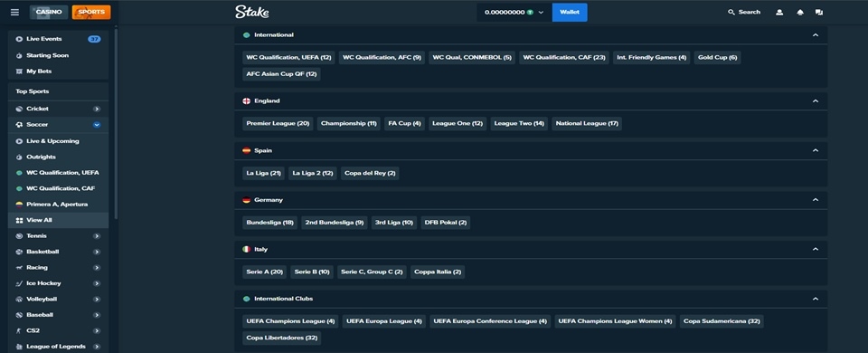The width and height of the screenshot is (868, 353).
Task: Click the Spain flag icon
Action: [246, 150]
